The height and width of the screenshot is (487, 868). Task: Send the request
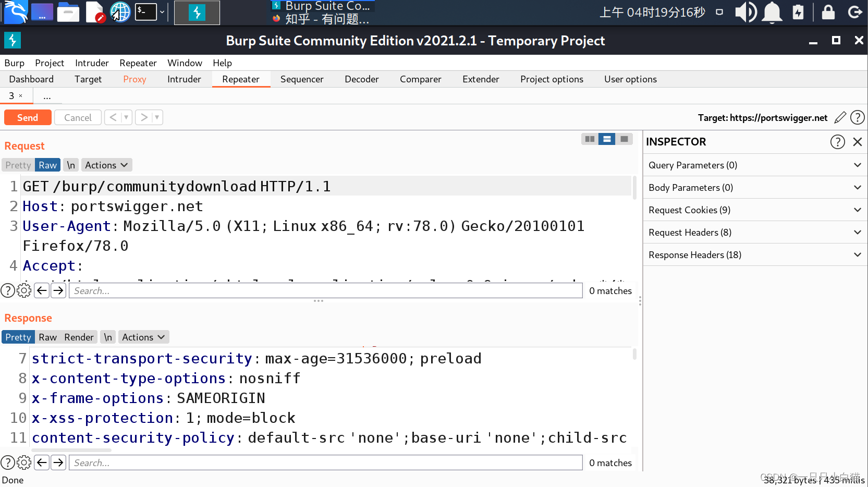click(x=28, y=117)
